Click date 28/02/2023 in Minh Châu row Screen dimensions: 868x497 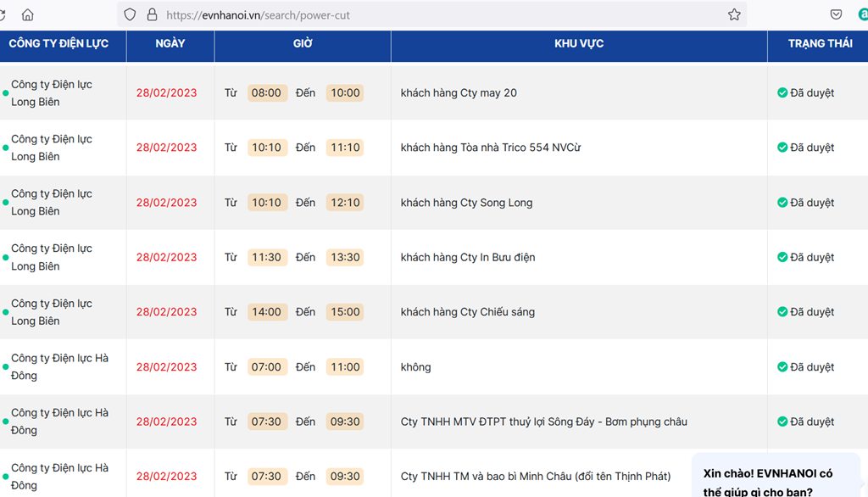point(167,477)
